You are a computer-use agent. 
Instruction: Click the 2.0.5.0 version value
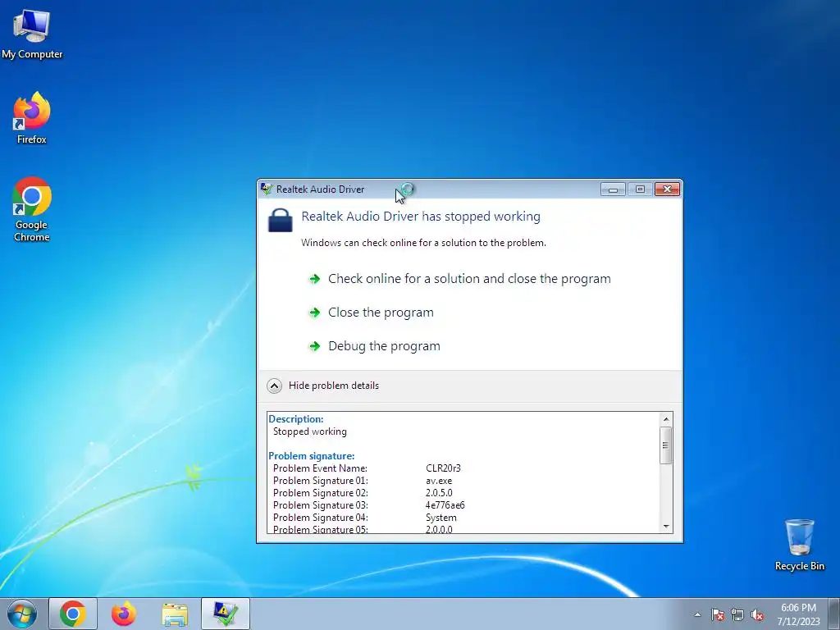click(439, 493)
